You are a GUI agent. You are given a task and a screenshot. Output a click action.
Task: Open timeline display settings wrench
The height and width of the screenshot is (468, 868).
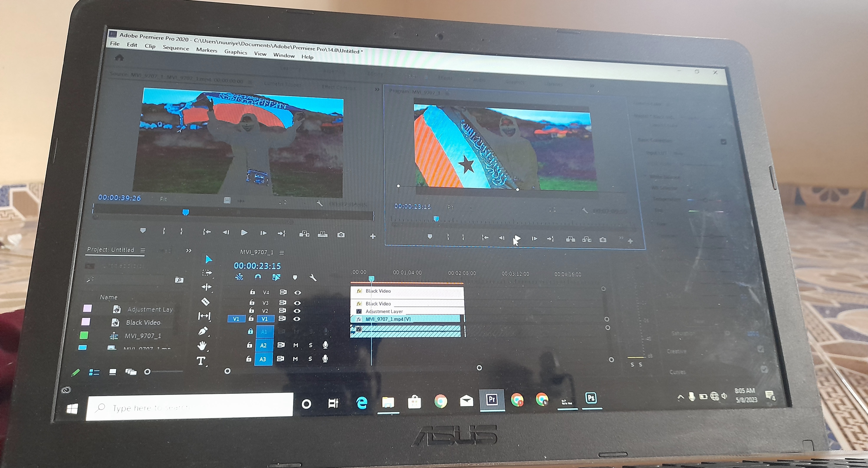point(313,278)
